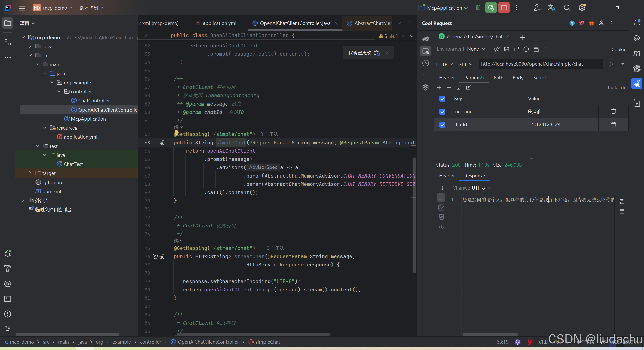Open the Maven tool window
This screenshot has height=350, width=644.
(637, 53)
